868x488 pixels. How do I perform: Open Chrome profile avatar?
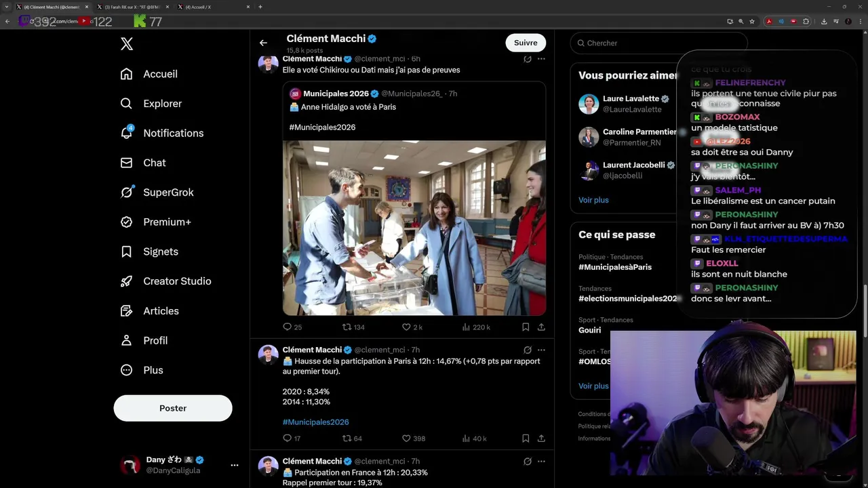click(x=848, y=22)
